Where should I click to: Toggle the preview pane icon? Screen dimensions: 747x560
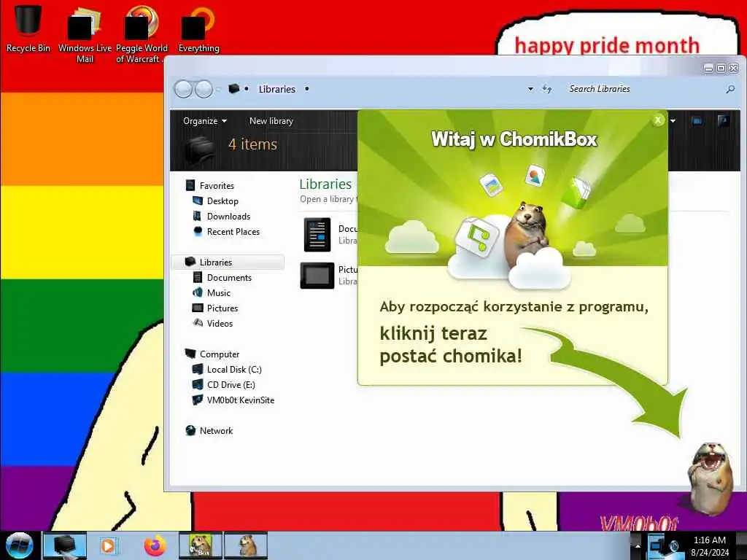(697, 121)
